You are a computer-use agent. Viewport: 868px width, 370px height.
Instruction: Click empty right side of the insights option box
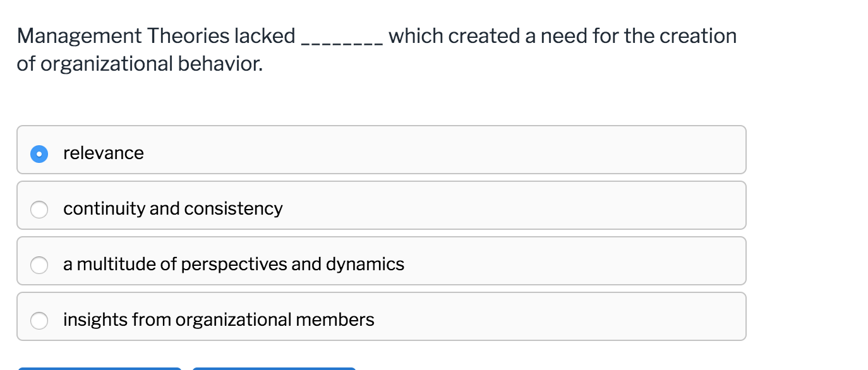[569, 317]
